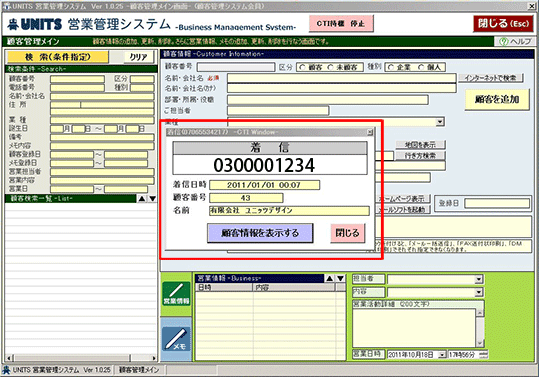This screenshot has height=377, width=539.
Task: Click the 名前・会社名 search field on left
Action: click(x=102, y=97)
